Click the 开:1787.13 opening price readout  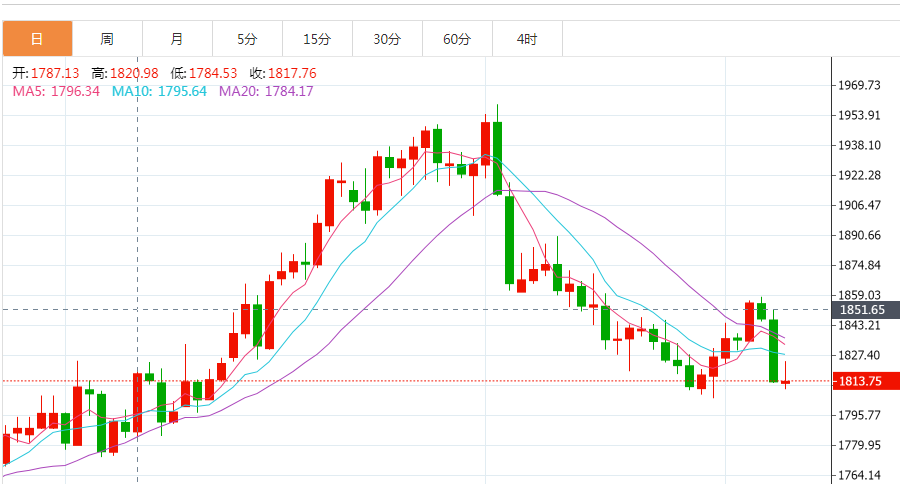tap(46, 73)
